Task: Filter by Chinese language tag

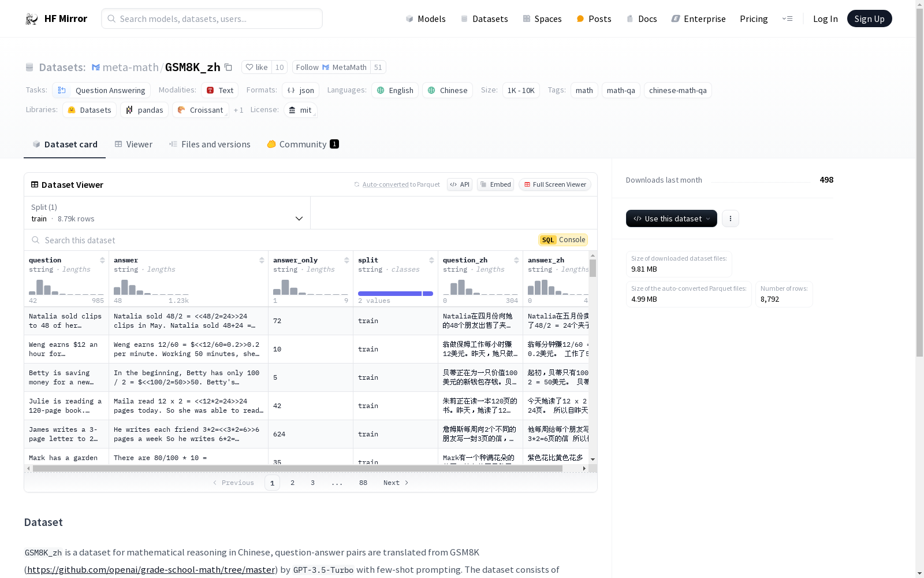Action: tap(448, 90)
